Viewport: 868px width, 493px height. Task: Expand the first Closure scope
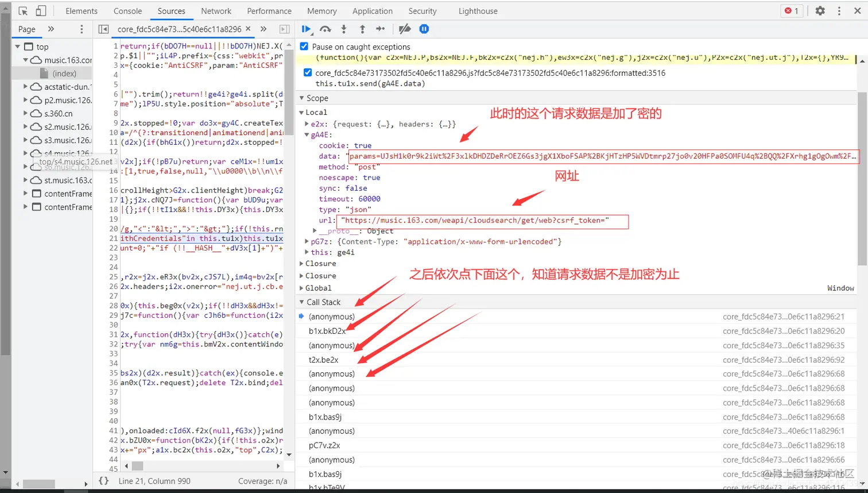point(301,263)
